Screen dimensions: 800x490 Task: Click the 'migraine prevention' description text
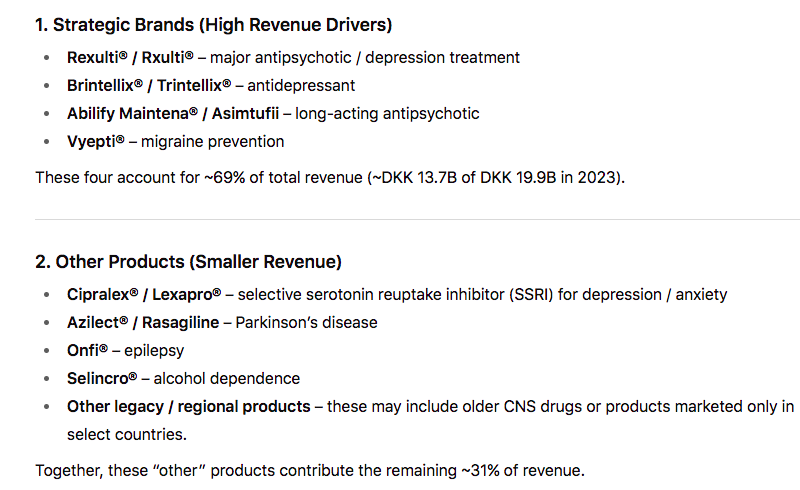click(212, 142)
